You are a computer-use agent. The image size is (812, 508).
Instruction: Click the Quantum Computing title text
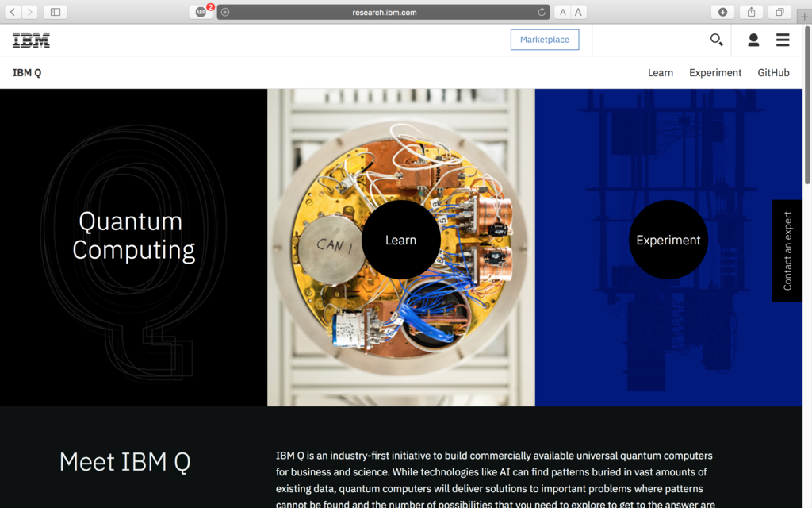click(x=133, y=235)
